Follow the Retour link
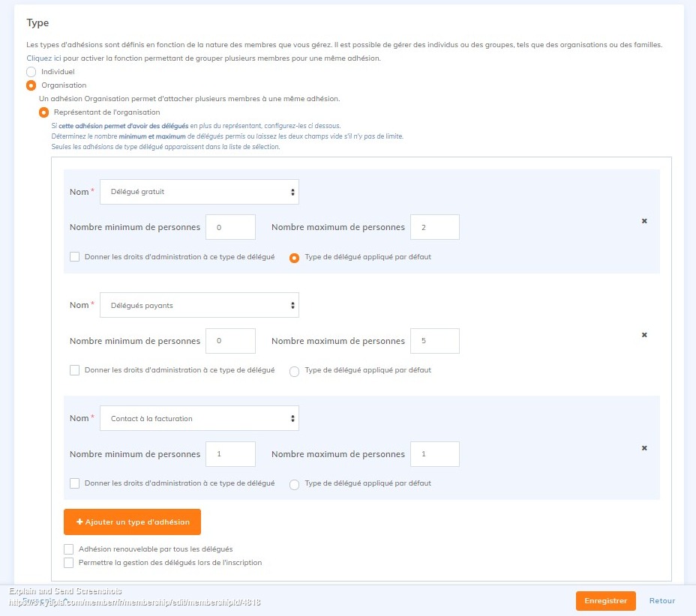Viewport: 696px width, 616px height. [x=662, y=601]
